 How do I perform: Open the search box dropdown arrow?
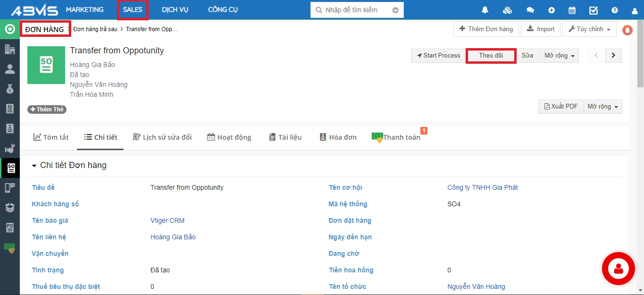[x=395, y=10]
